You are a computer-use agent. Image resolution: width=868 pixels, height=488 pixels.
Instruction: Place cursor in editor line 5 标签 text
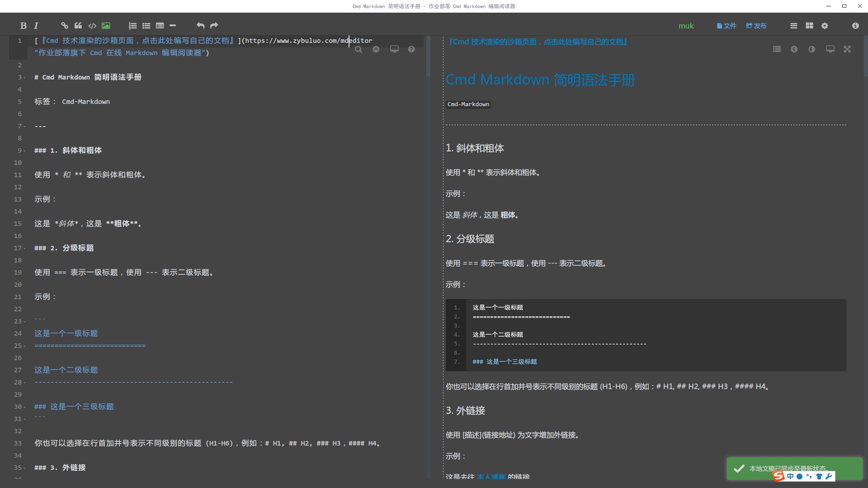click(72, 102)
